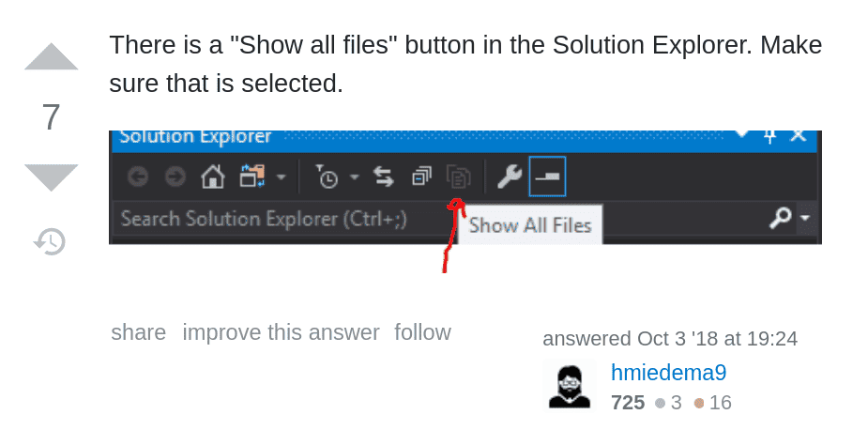This screenshot has height=430, width=868.
Task: Click "improve this answer" link
Action: [x=281, y=332]
